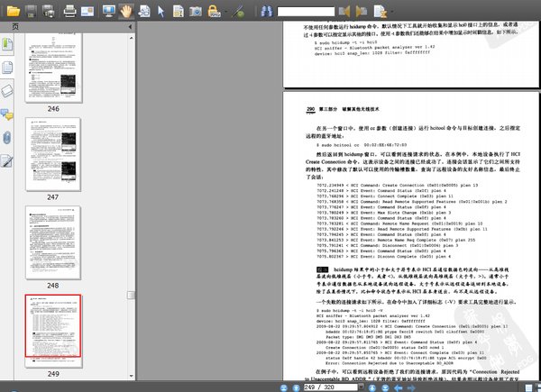Click the '249' page label under thumbnail
This screenshot has width=541, height=392.
point(53,374)
